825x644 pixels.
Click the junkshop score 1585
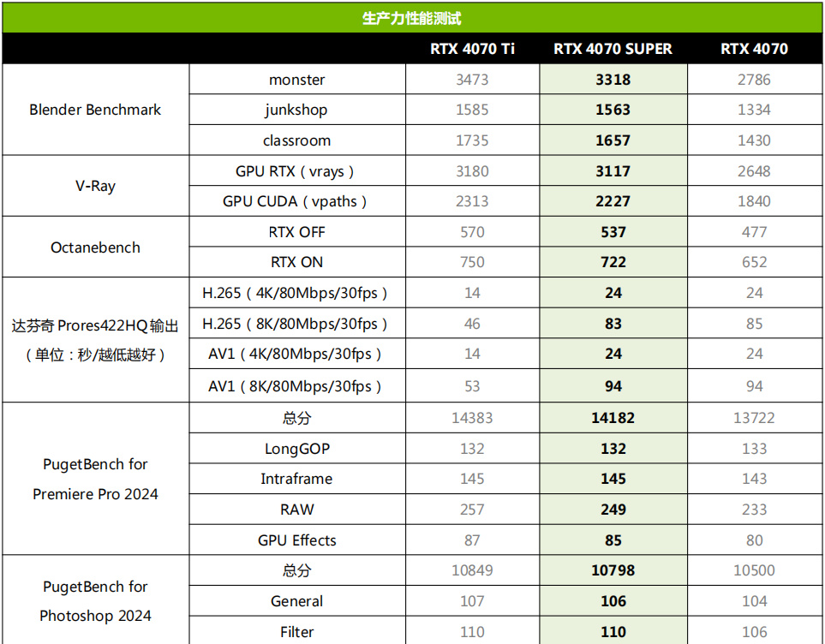(472, 110)
